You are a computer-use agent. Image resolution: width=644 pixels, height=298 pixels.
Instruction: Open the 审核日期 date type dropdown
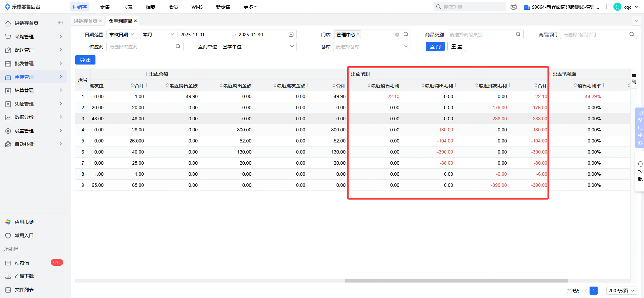click(x=122, y=35)
